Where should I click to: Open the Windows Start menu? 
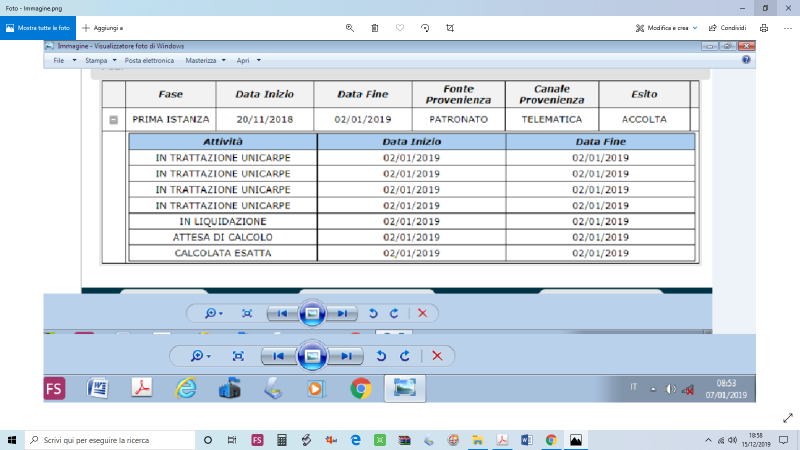(11, 440)
